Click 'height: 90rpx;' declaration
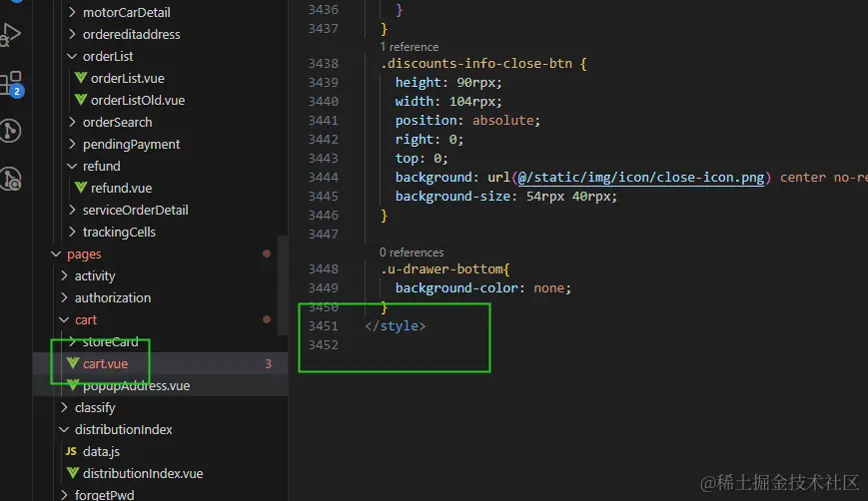Image resolution: width=868 pixels, height=501 pixels. [x=448, y=83]
